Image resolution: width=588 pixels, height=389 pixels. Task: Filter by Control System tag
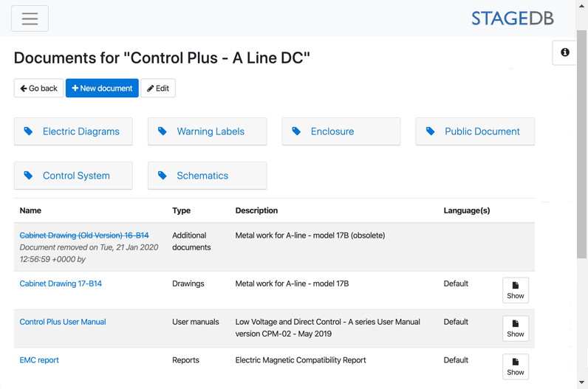click(73, 176)
